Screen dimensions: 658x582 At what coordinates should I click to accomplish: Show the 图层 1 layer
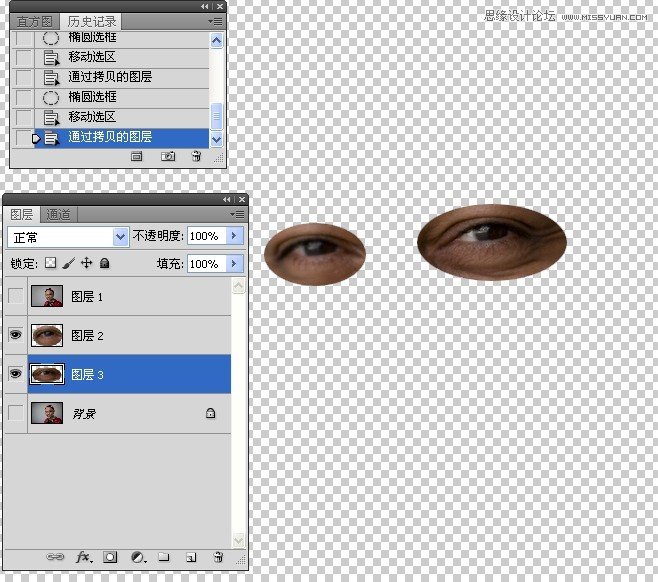tap(16, 296)
